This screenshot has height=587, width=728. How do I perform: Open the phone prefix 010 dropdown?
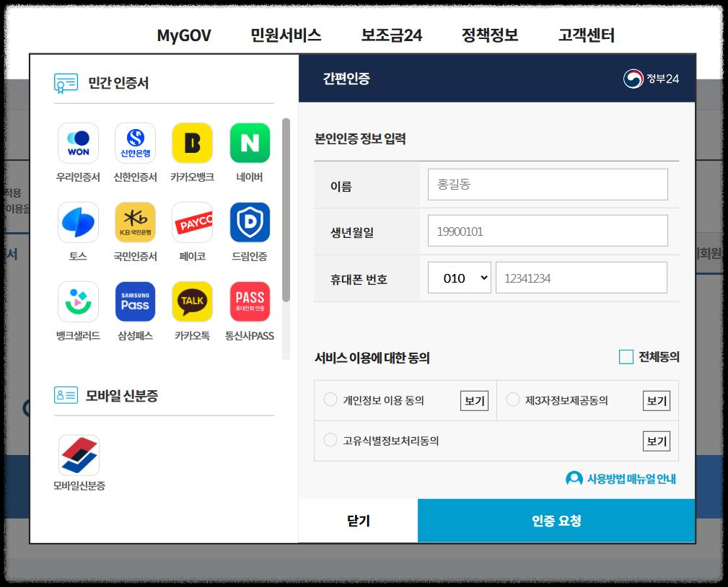pos(460,277)
